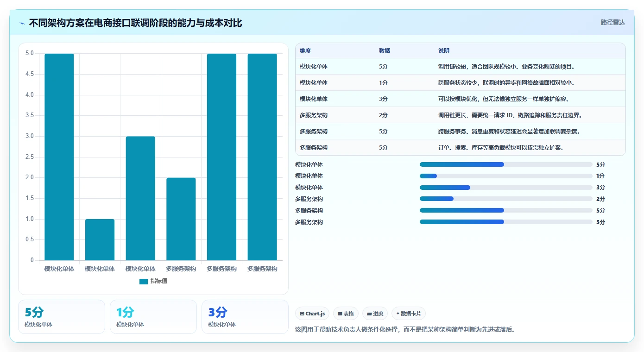Click the lightning icon beside the page title
This screenshot has height=352, width=644.
22,23
